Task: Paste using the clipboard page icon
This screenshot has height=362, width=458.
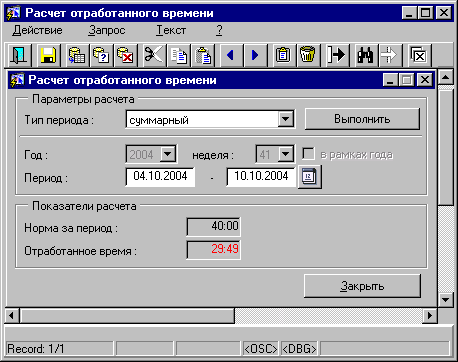Action: click(x=203, y=55)
